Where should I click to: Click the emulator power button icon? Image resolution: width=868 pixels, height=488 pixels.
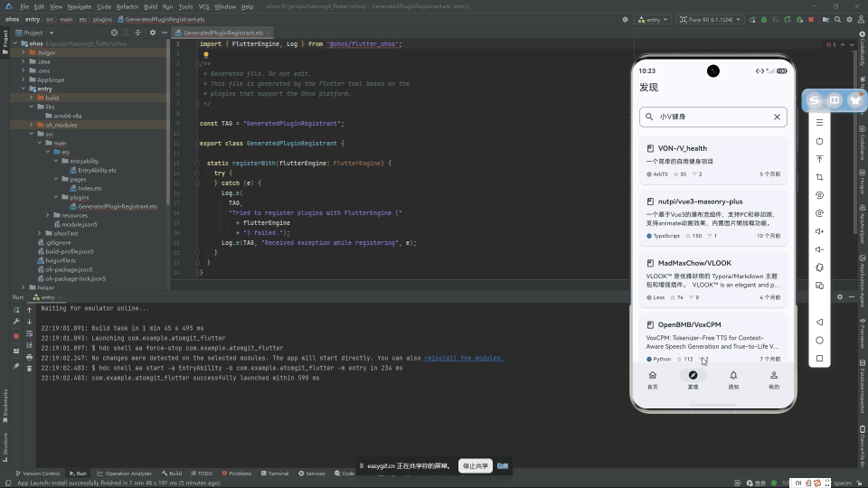tap(819, 141)
